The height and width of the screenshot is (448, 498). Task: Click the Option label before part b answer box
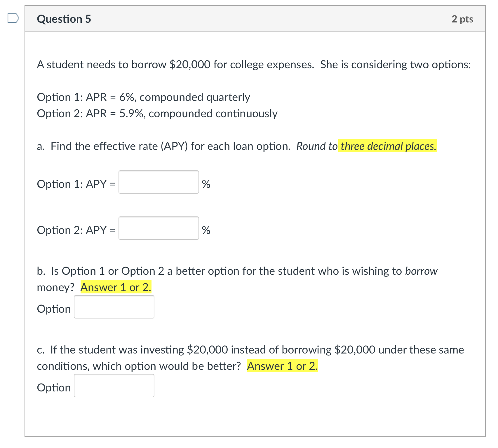point(54,308)
